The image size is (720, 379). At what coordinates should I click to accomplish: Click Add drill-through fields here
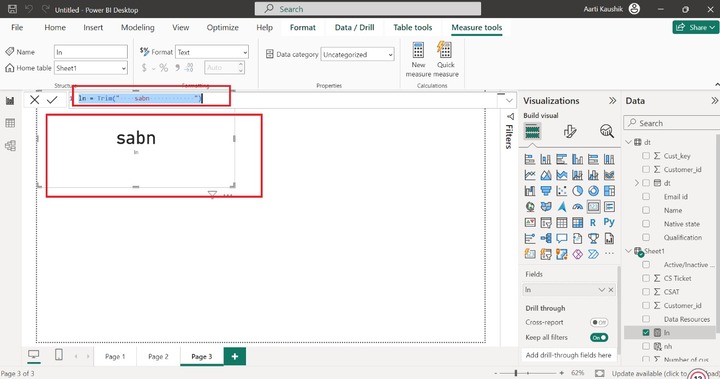pyautogui.click(x=568, y=355)
